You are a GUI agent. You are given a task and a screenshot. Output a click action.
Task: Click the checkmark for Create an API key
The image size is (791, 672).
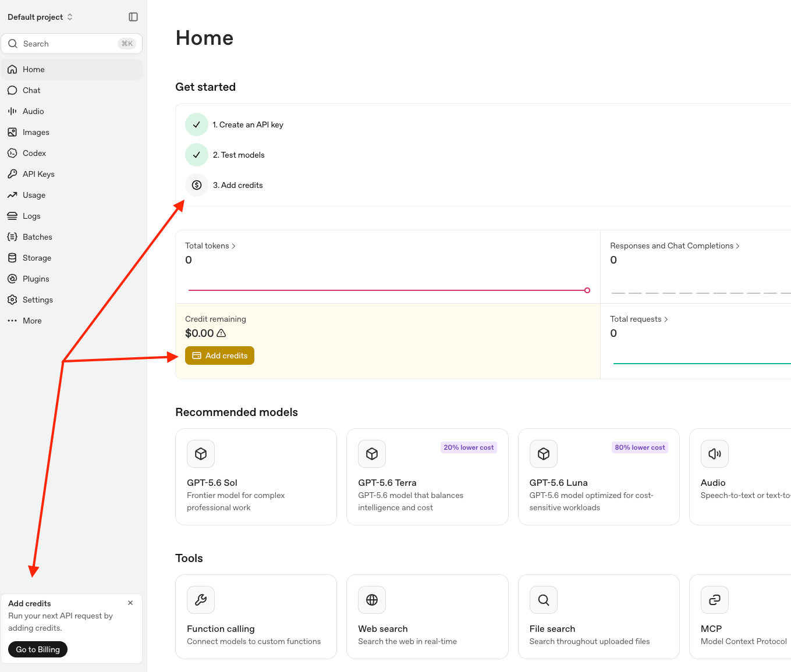click(x=197, y=125)
